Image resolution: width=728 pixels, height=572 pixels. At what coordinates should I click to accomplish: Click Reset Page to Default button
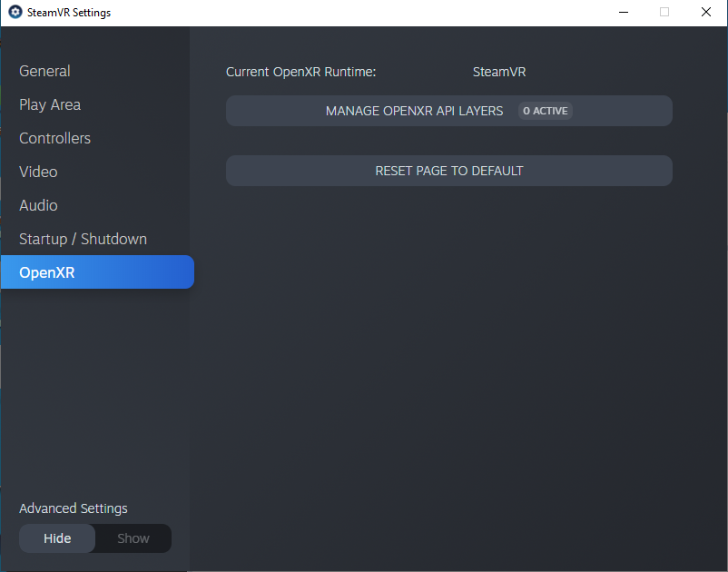[x=449, y=171]
